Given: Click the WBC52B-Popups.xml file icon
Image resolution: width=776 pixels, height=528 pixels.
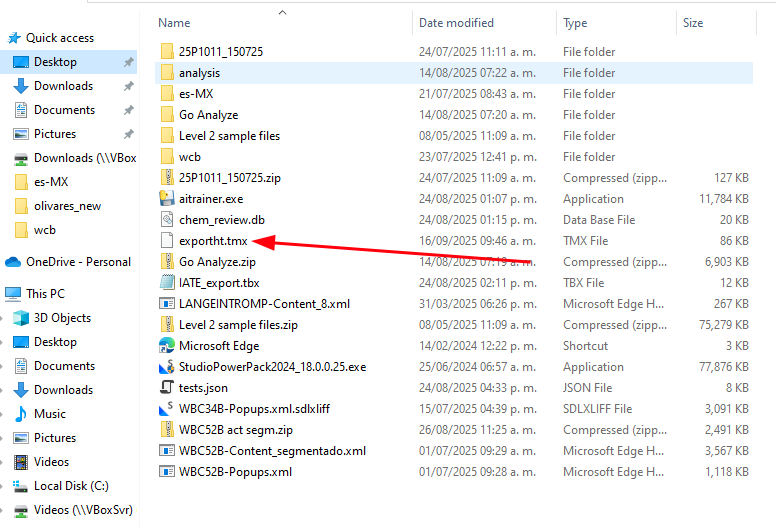Looking at the screenshot, I should coord(167,472).
